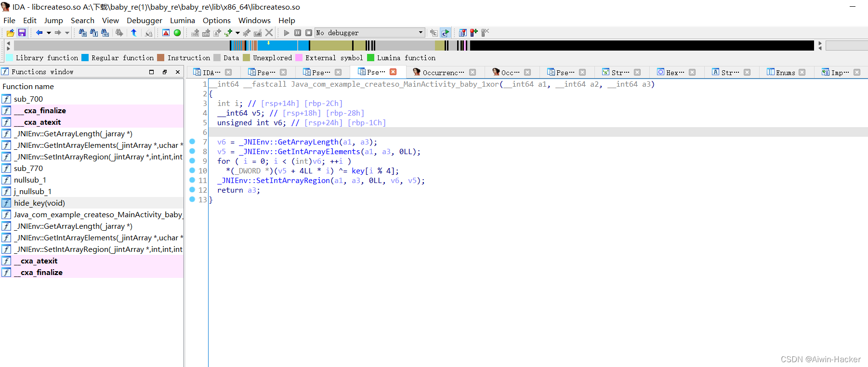Click the red warning triangle icon
This screenshot has width=868, height=367.
point(166,33)
